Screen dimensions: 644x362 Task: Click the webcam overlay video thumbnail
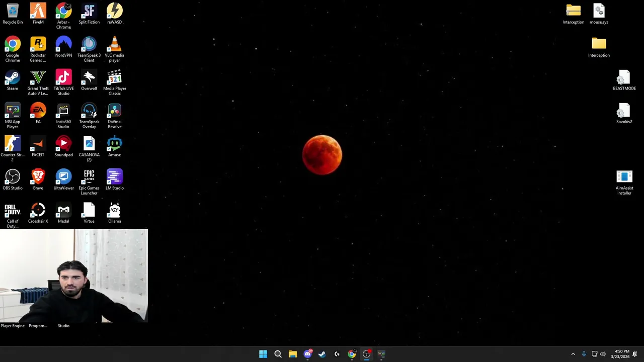tap(74, 276)
